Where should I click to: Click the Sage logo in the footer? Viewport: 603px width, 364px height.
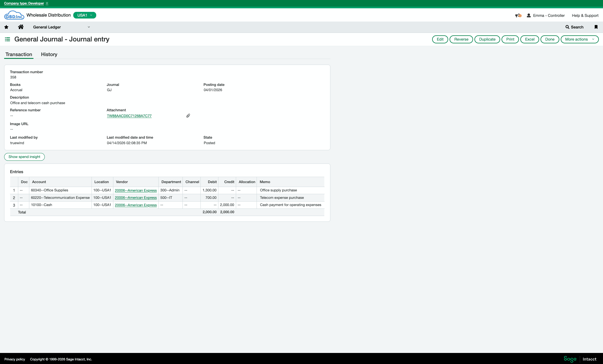coord(570,359)
